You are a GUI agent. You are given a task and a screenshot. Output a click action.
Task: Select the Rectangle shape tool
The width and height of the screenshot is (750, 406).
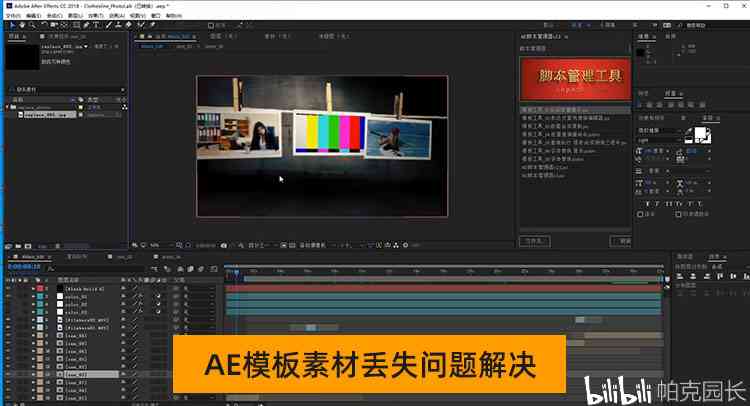tap(76, 25)
